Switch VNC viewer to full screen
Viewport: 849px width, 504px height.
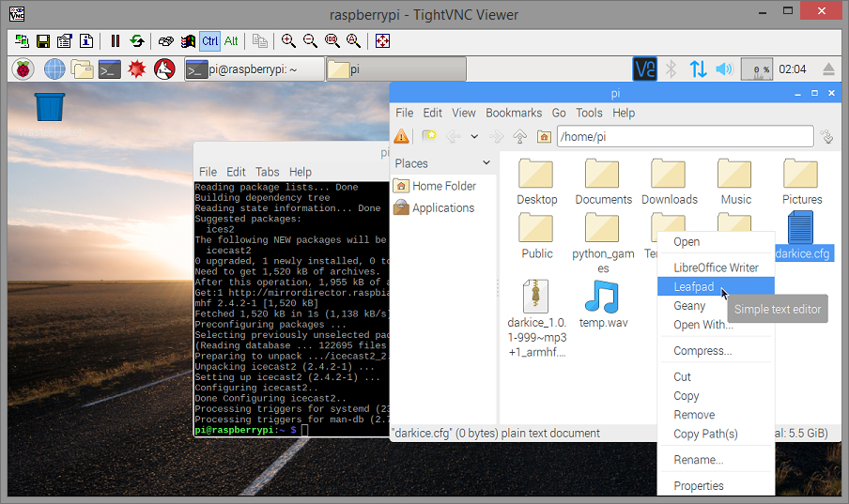(383, 41)
